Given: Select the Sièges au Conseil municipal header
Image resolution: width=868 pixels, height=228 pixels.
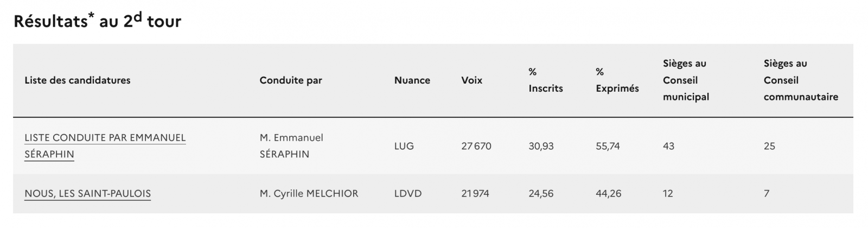Looking at the screenshot, I should pos(686,80).
